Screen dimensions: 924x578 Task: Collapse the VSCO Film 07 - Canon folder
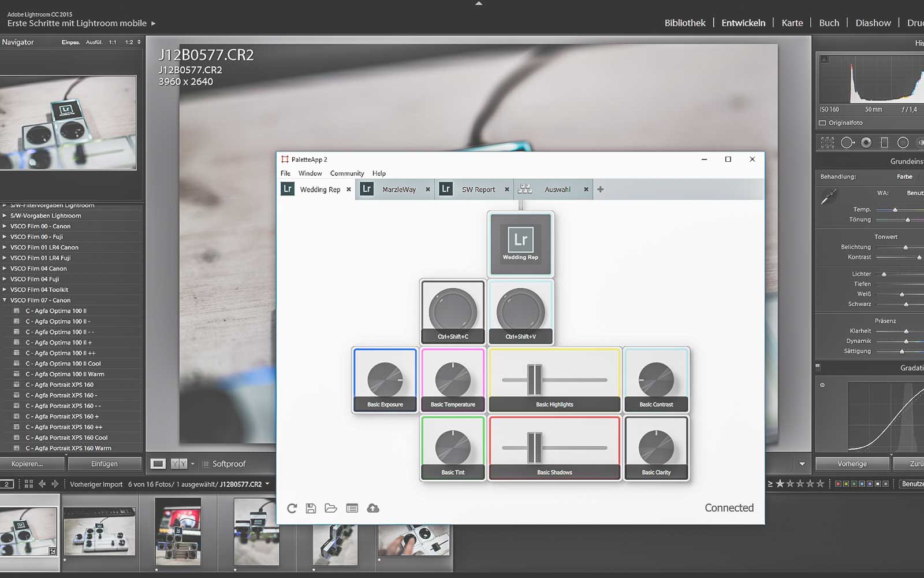(5, 300)
